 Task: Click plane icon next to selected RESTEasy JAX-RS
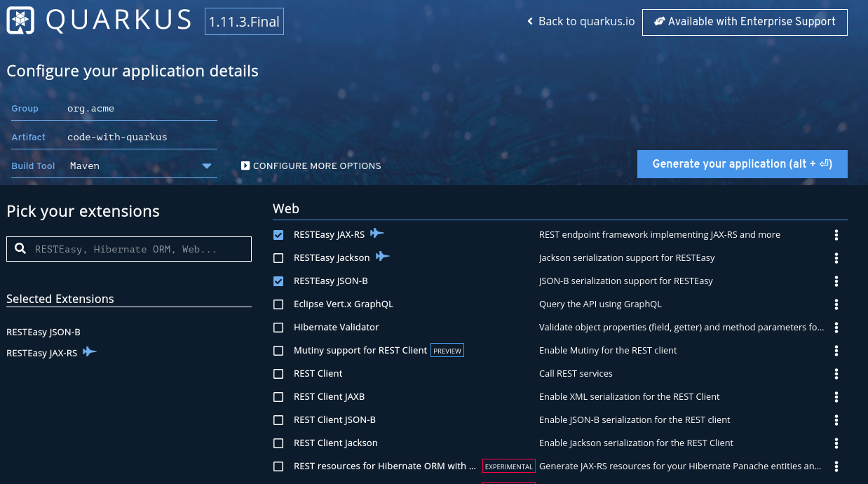90,351
